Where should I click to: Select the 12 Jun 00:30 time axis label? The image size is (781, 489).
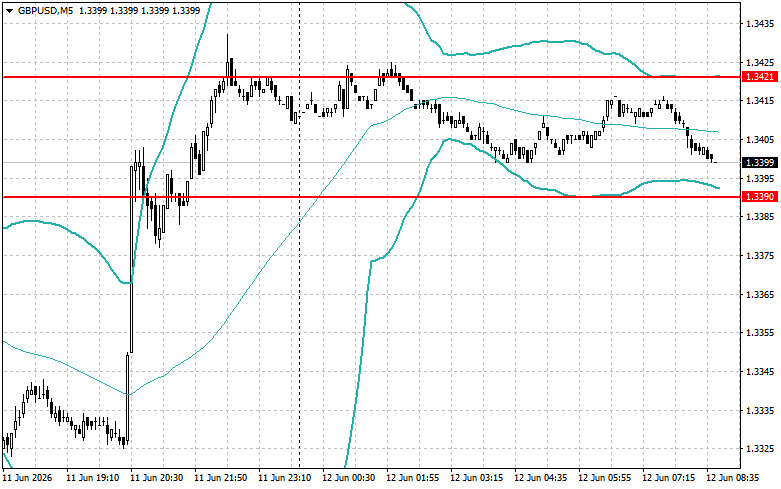click(x=349, y=478)
